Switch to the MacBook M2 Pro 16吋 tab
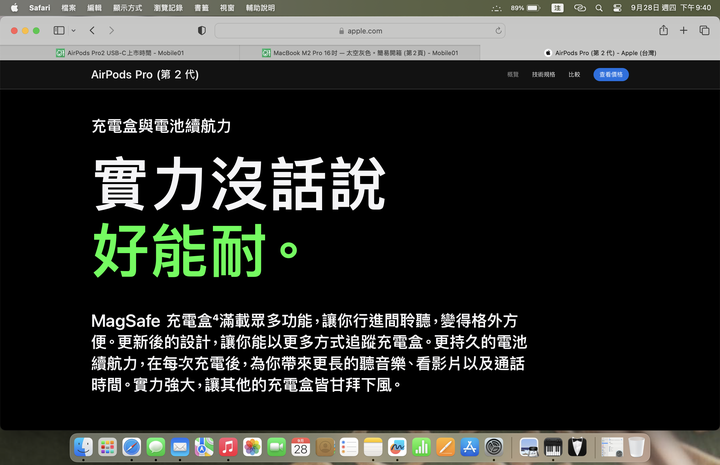720x465 pixels. pos(360,53)
